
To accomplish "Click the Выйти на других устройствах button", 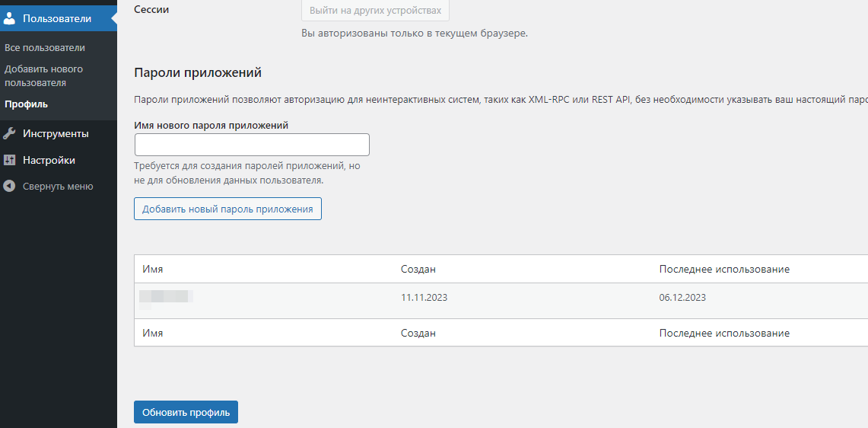I will click(375, 11).
